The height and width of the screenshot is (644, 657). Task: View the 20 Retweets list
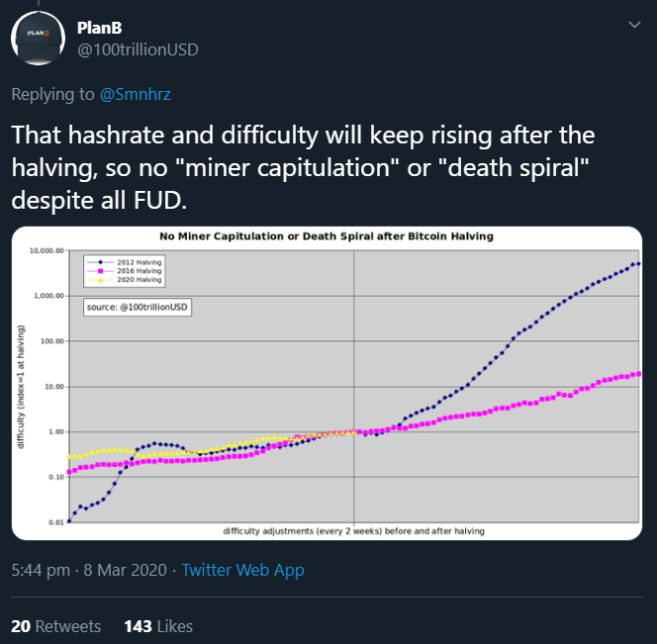coord(56,626)
